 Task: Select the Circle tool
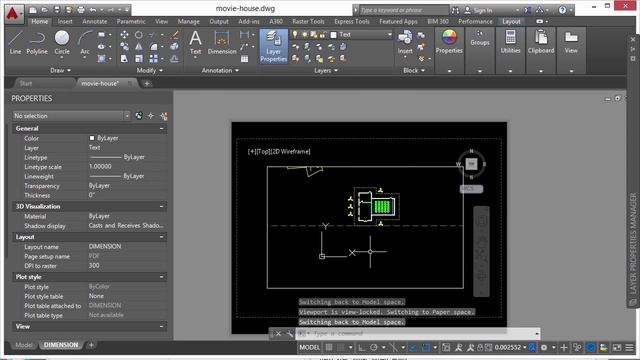62,42
